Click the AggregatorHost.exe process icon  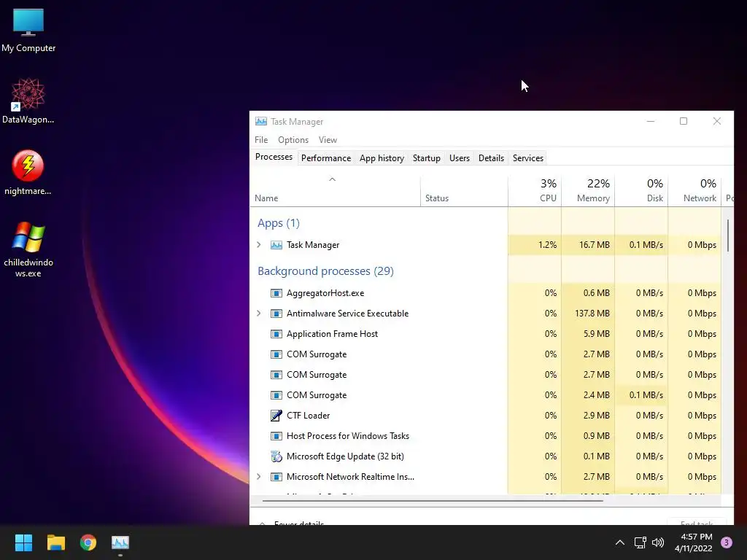(x=276, y=293)
